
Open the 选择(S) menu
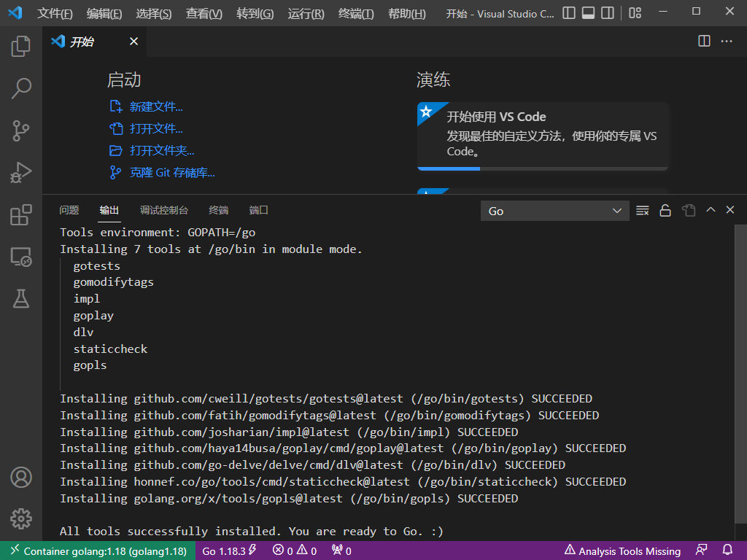click(x=154, y=13)
